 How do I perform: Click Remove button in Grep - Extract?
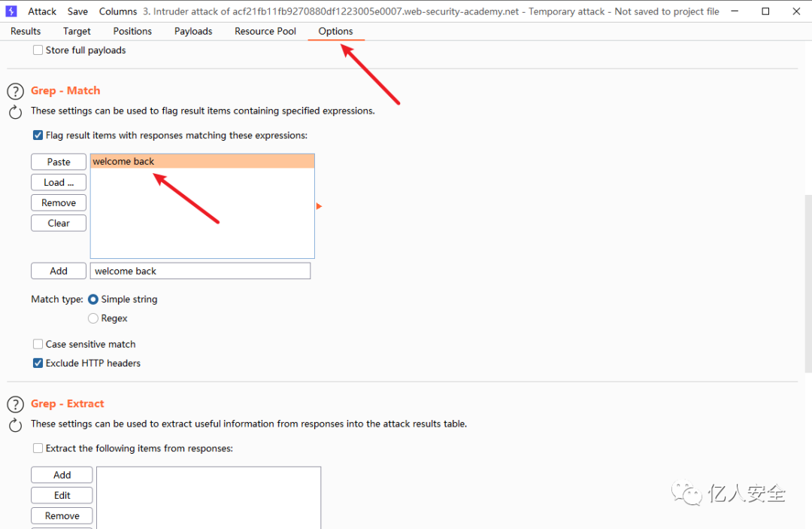[62, 516]
